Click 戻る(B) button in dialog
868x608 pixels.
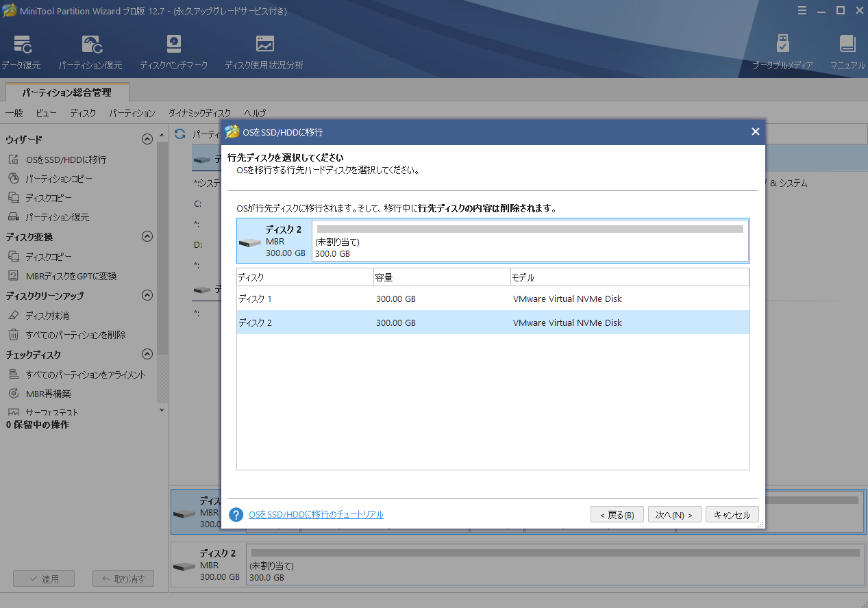click(x=617, y=515)
